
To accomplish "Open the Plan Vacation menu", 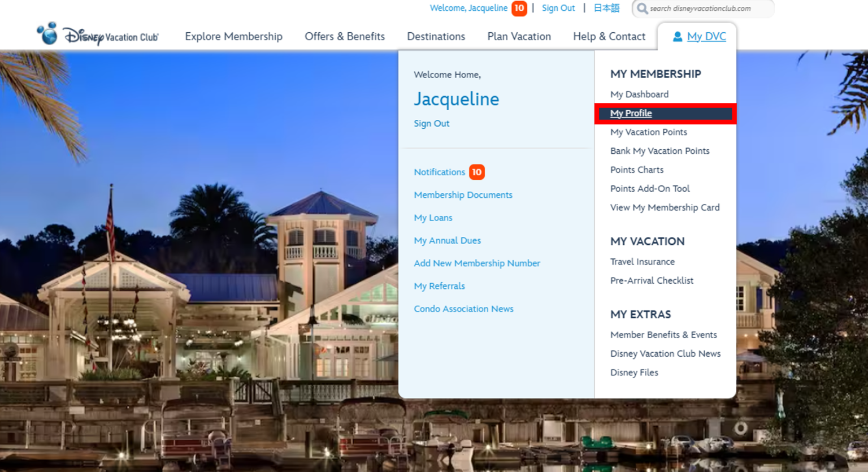I will (x=519, y=36).
